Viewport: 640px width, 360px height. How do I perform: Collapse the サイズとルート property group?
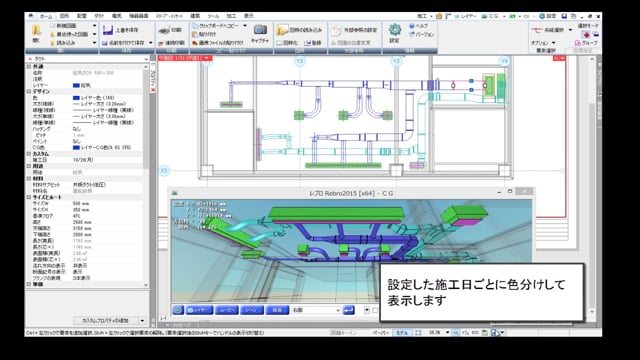(x=29, y=197)
